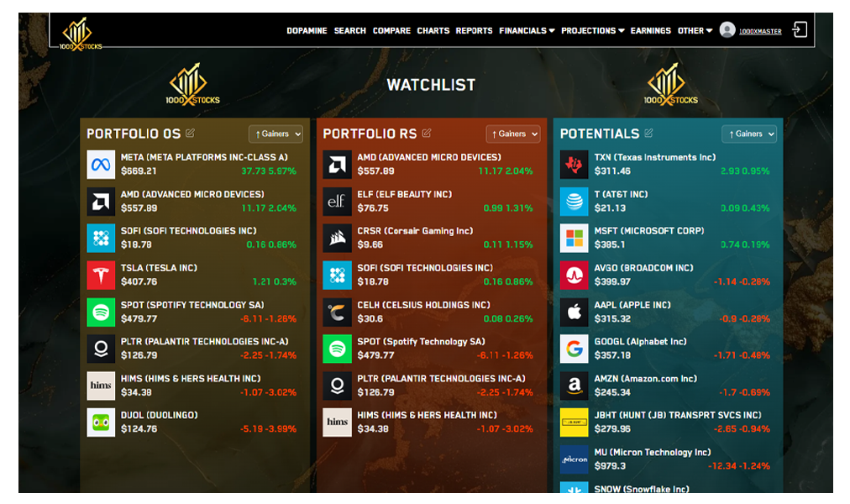Click the HIMS logo in Portfolio RS
Screen dimensions: 850x504
tap(337, 423)
